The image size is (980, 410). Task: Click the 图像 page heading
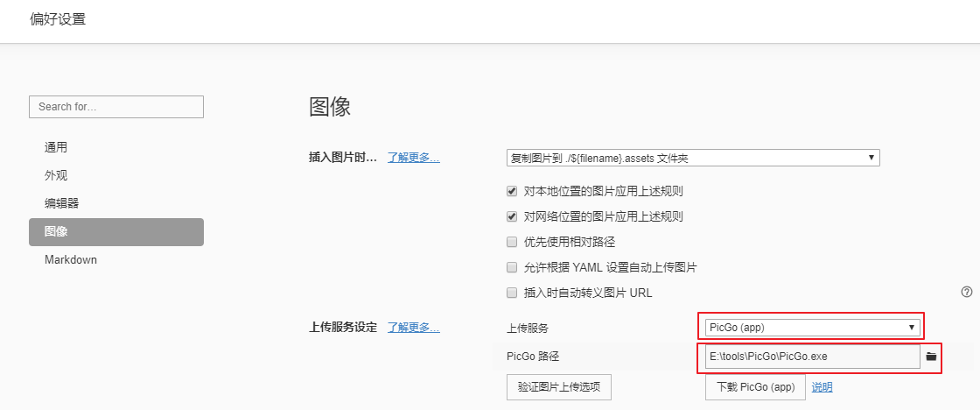coord(330,106)
